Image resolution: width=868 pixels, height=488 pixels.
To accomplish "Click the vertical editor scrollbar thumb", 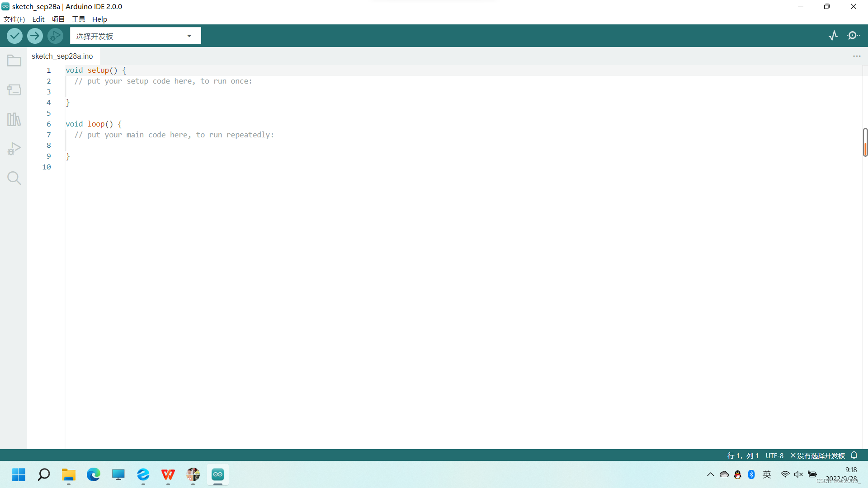I will pyautogui.click(x=865, y=142).
